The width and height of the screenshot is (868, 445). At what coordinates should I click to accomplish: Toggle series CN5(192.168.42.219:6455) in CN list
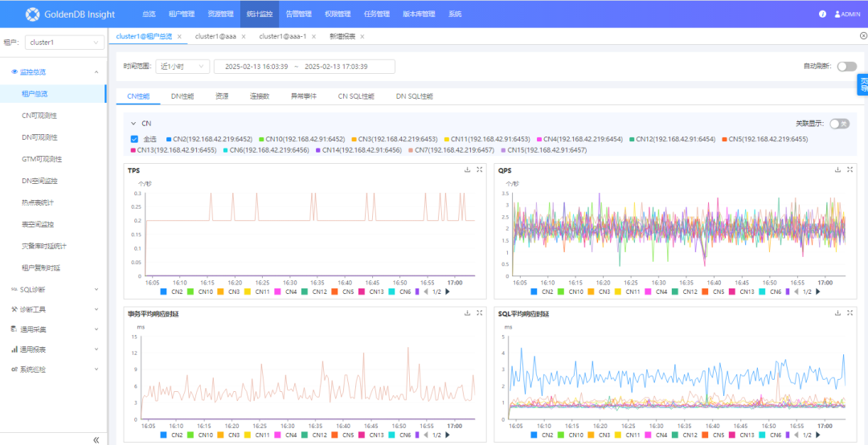[764, 139]
